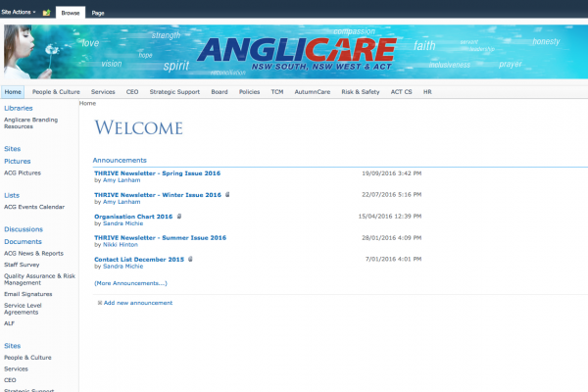588x392 pixels.
Task: Switch to the Page ribbon tab
Action: pos(98,13)
